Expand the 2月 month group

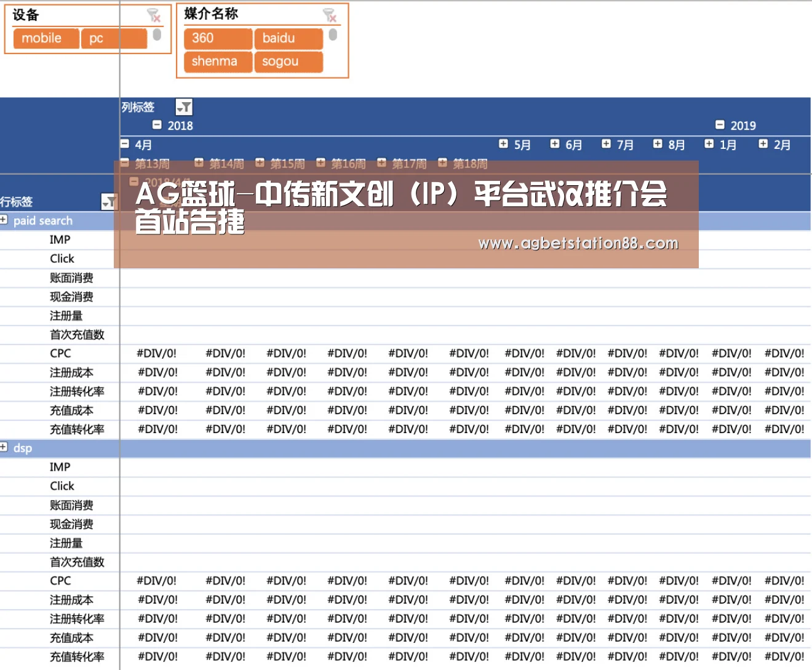click(763, 143)
